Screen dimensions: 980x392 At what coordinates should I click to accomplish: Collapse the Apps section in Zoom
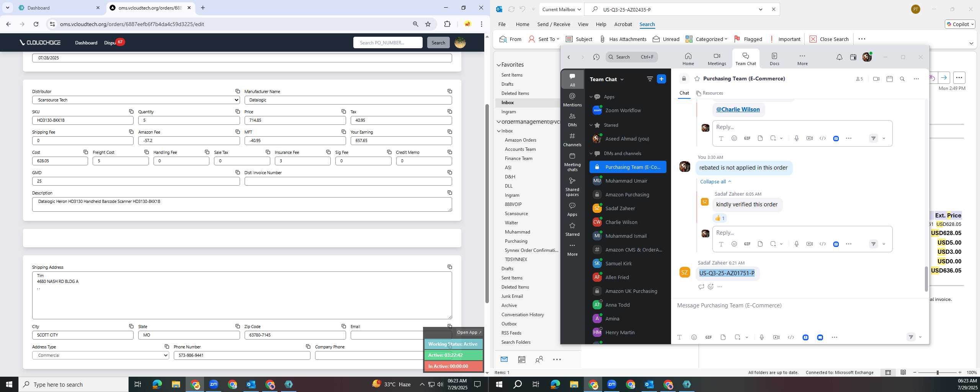pos(591,97)
